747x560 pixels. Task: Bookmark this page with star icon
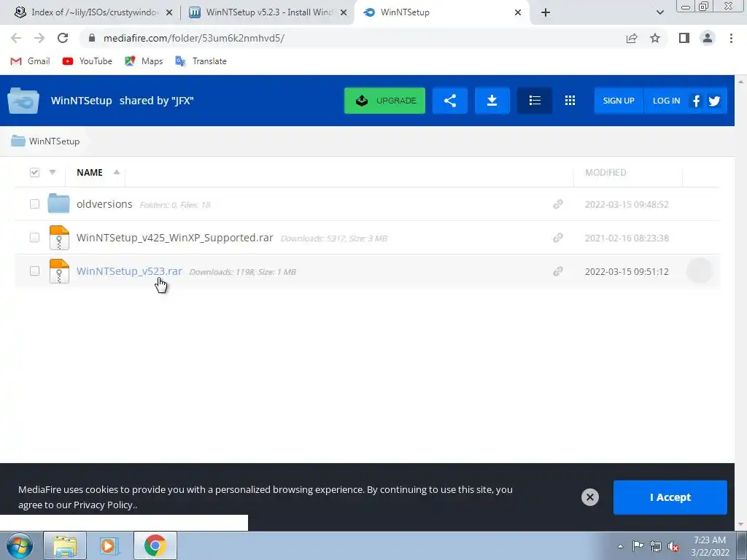coord(655,38)
